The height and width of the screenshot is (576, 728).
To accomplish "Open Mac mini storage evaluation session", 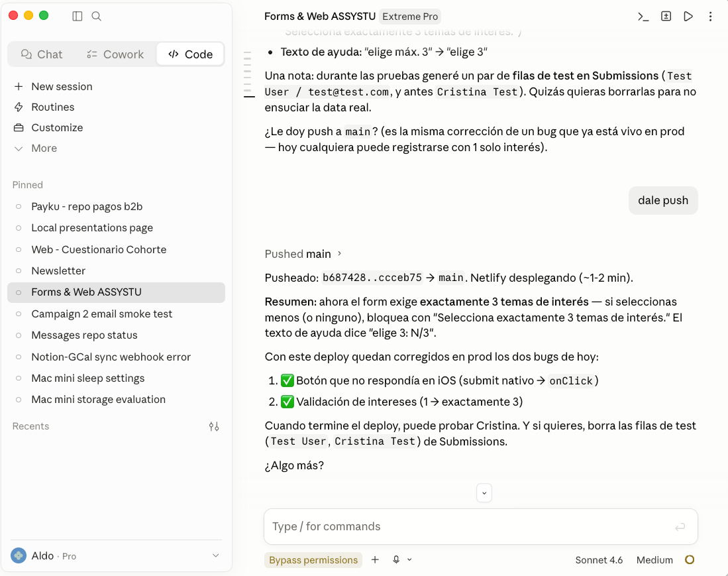I will click(x=116, y=400).
